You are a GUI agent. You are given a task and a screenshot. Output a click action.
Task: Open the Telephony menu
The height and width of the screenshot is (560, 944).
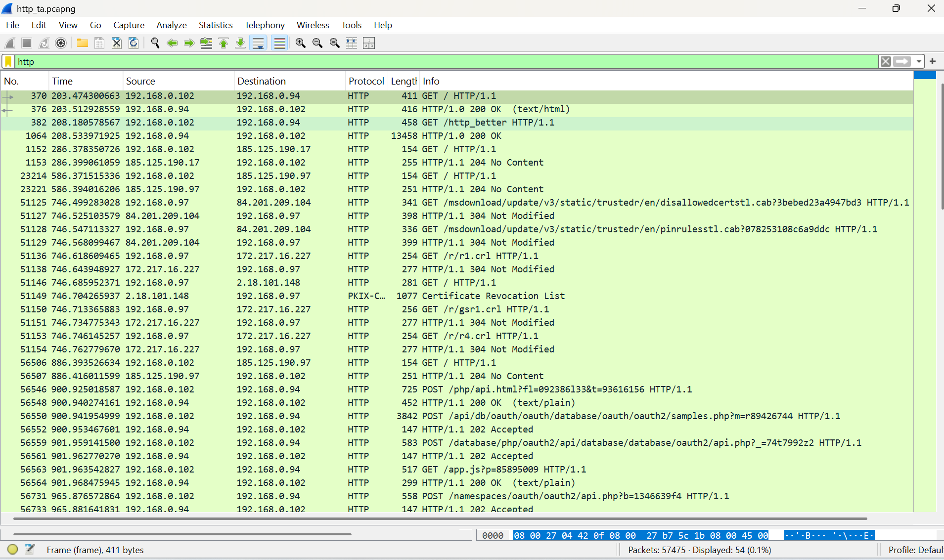click(265, 25)
